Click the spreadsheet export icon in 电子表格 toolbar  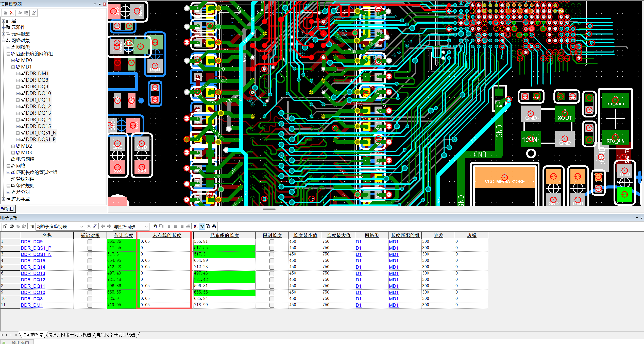[5, 226]
